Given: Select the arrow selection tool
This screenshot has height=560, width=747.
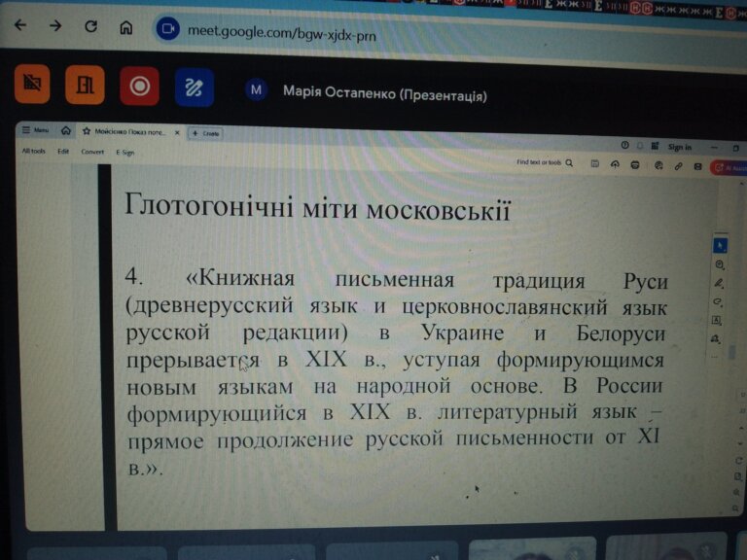Looking at the screenshot, I should pyautogui.click(x=720, y=246).
